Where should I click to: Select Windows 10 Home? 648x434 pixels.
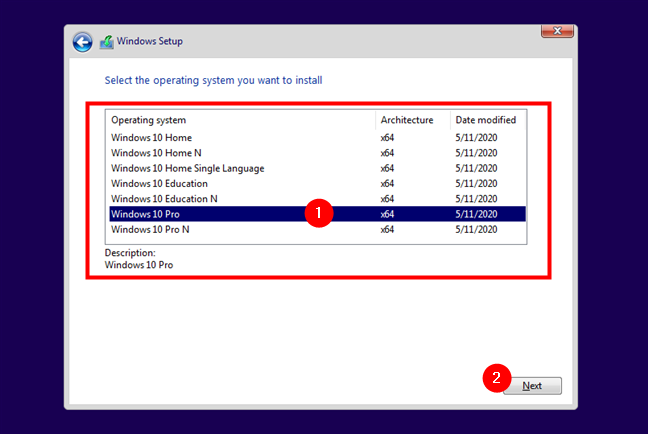317,138
